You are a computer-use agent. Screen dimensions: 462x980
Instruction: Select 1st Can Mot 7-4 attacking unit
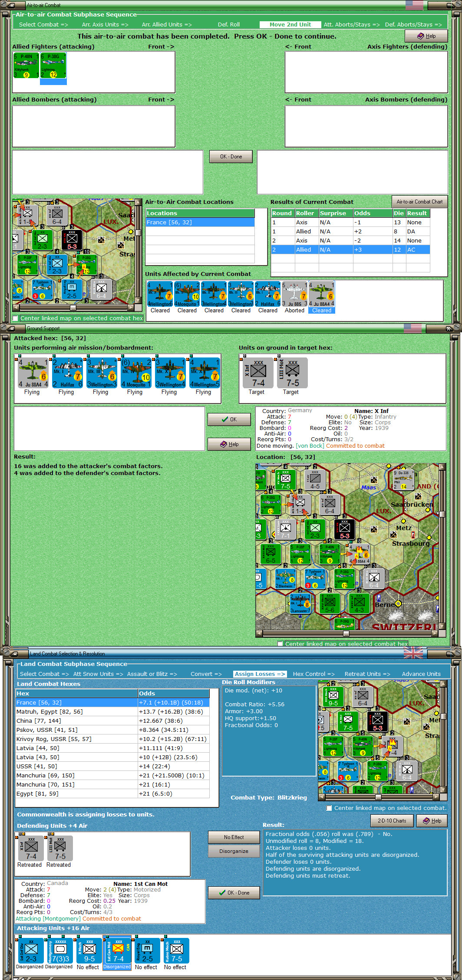click(x=118, y=951)
